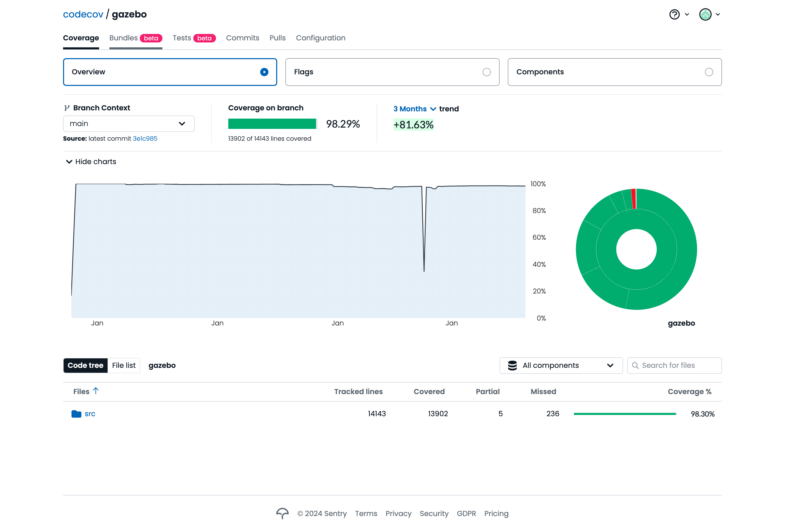Viewport: 785px width, 532px height.
Task: Switch to the File list view
Action: (x=124, y=365)
